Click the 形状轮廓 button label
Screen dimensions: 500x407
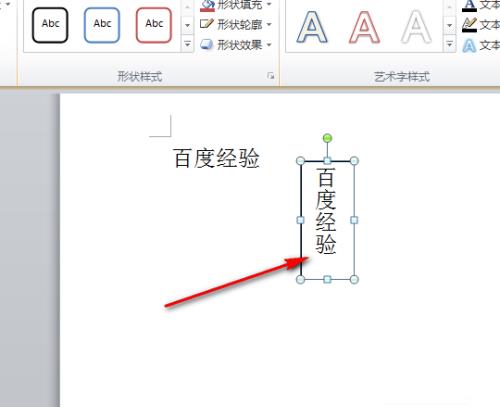tap(240, 24)
